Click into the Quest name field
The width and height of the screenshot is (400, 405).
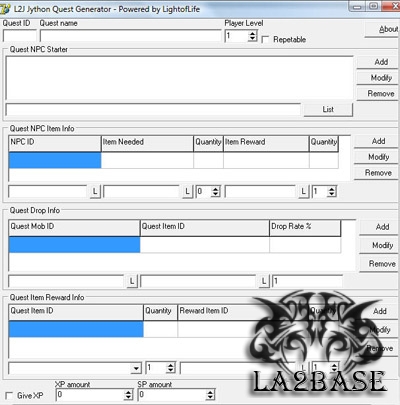click(x=131, y=36)
